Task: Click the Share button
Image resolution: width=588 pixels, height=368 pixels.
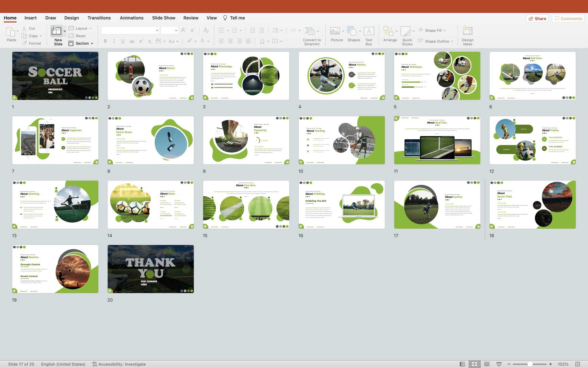Action: pos(537,18)
